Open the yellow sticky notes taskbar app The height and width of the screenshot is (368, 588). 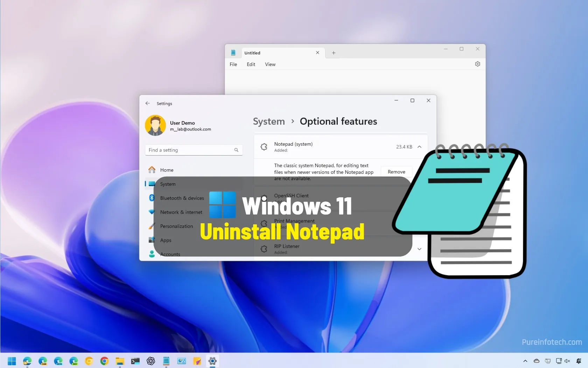[x=197, y=361]
